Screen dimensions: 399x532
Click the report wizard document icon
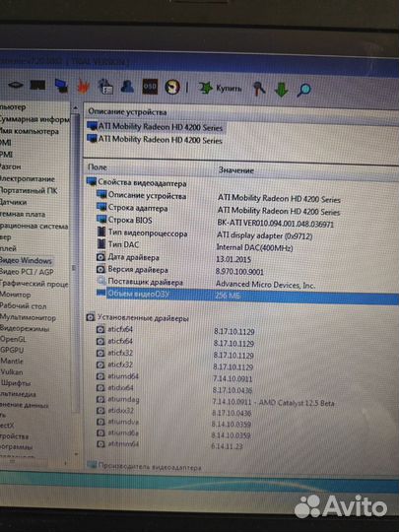pyautogui.click(x=105, y=87)
